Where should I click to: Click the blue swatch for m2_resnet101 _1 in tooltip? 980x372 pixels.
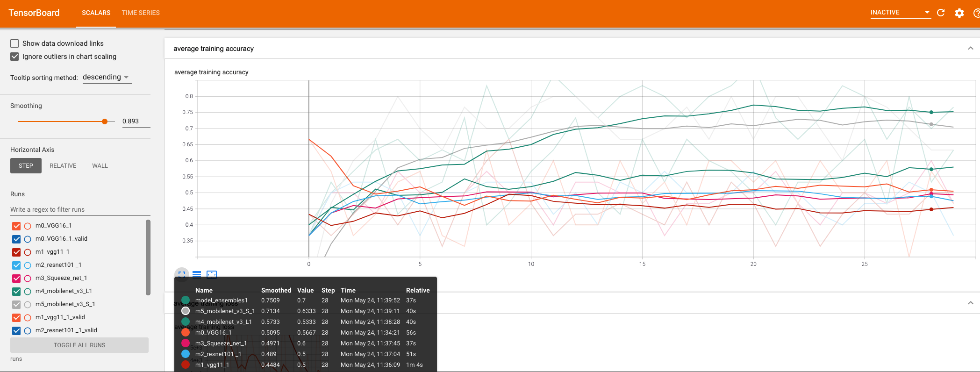click(186, 354)
